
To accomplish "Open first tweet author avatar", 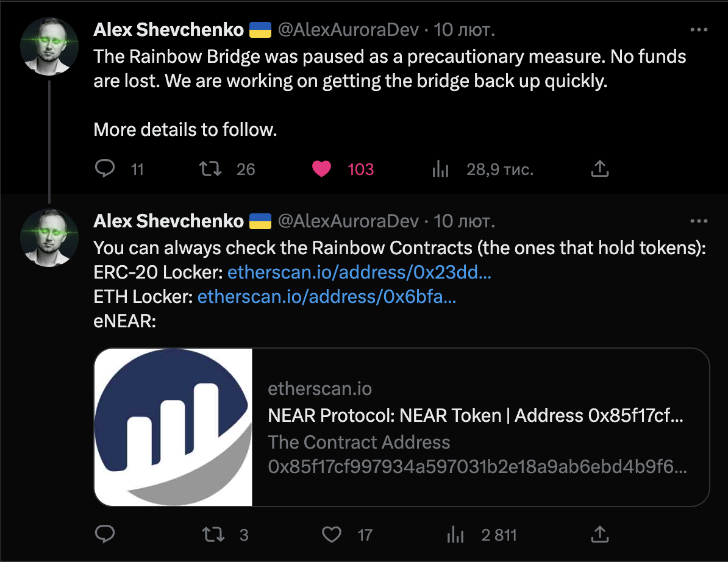I will 49,46.
